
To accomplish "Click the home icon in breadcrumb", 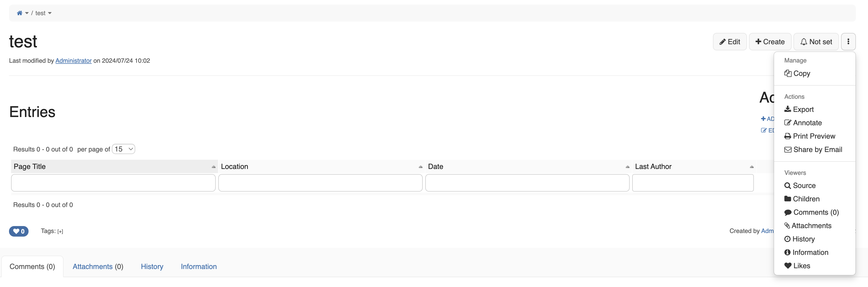I will pyautogui.click(x=20, y=13).
